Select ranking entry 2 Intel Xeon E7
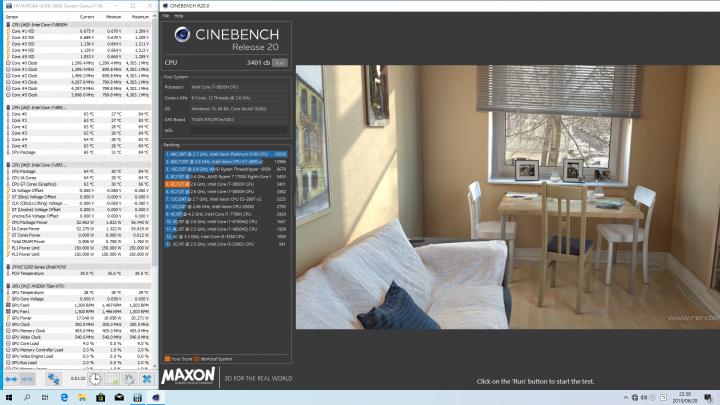Screen dimensions: 720x405 coord(226,162)
